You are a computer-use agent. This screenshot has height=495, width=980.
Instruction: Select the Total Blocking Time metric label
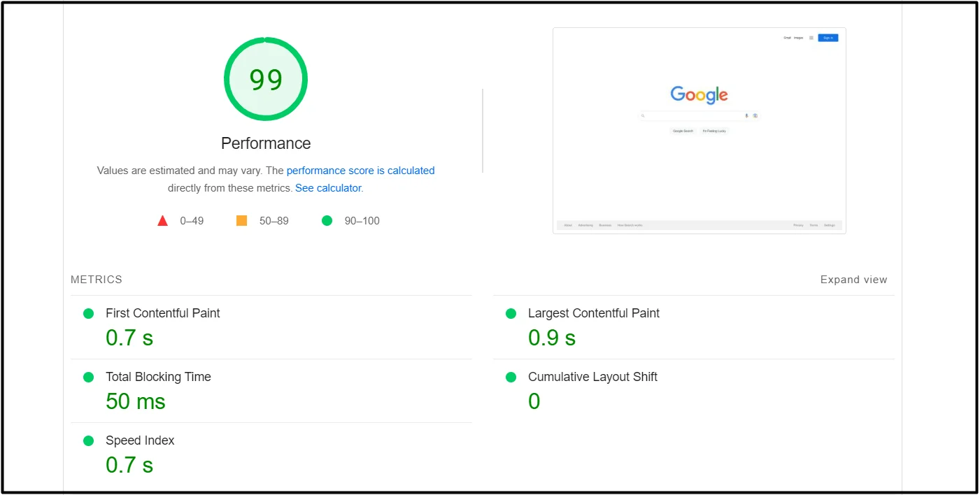[158, 377]
